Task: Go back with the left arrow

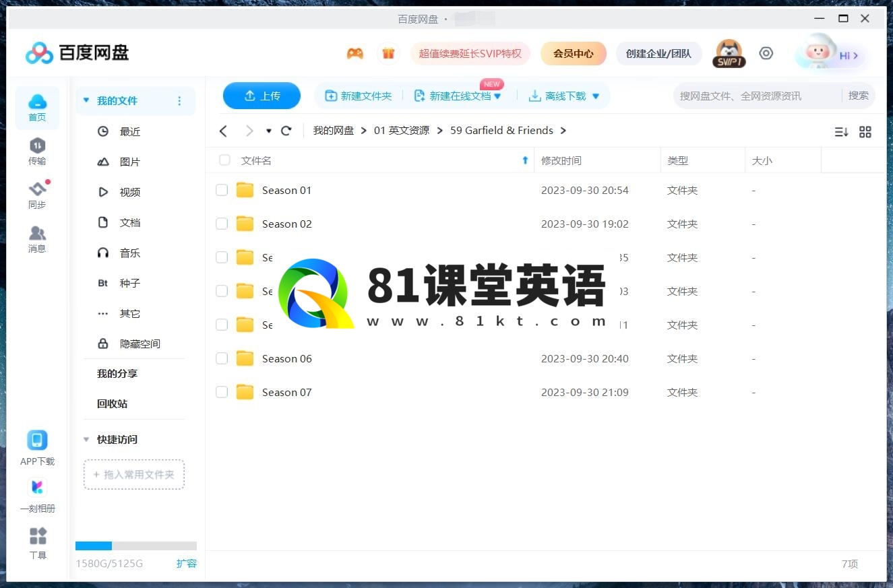Action: pos(224,131)
